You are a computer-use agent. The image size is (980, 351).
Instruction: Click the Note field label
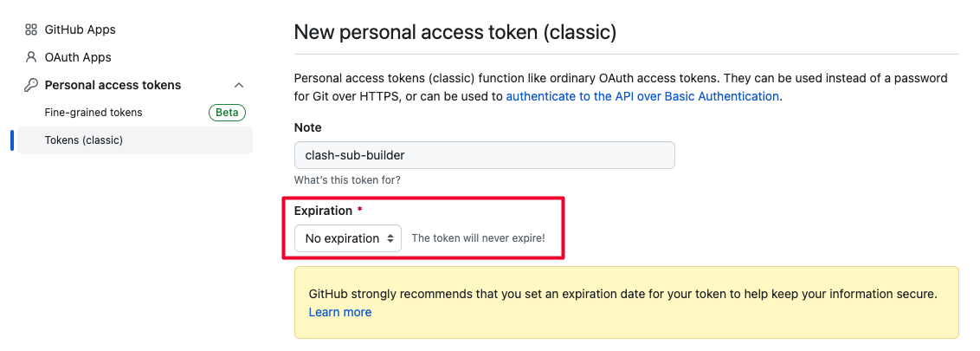tap(308, 127)
